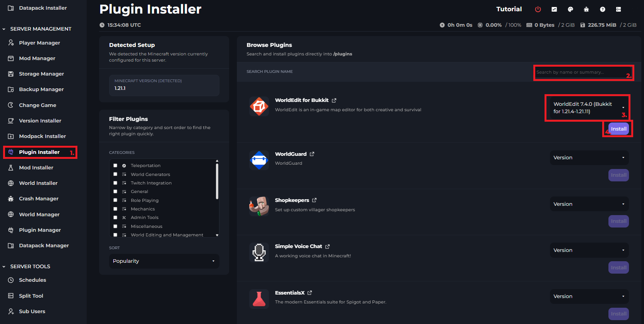
Task: Click the swap arrows icon in header
Action: click(x=554, y=9)
